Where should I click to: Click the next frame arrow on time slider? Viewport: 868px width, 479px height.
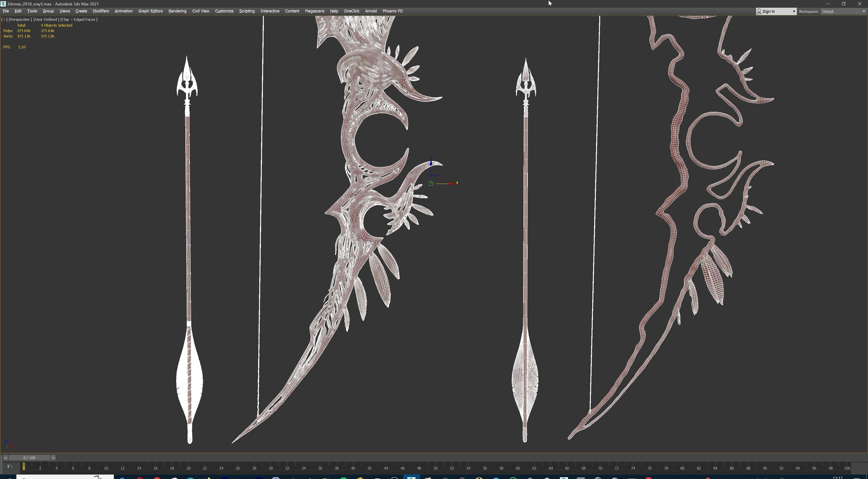53,458
